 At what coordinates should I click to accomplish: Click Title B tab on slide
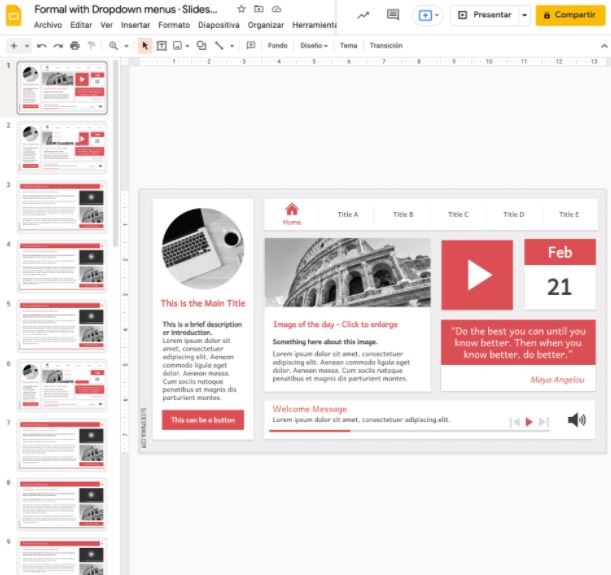pyautogui.click(x=403, y=214)
